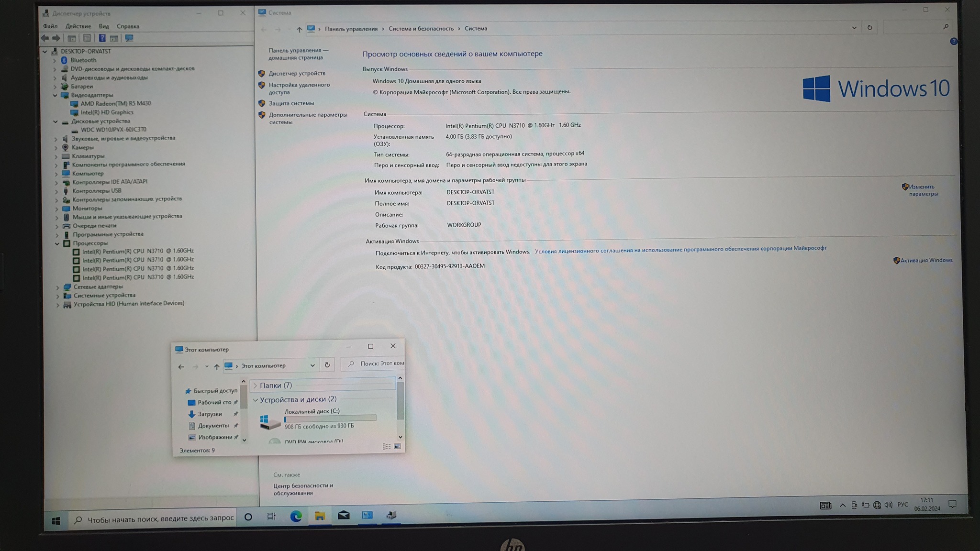Click the volume icon in system tray
This screenshot has height=551, width=980.
(x=889, y=505)
